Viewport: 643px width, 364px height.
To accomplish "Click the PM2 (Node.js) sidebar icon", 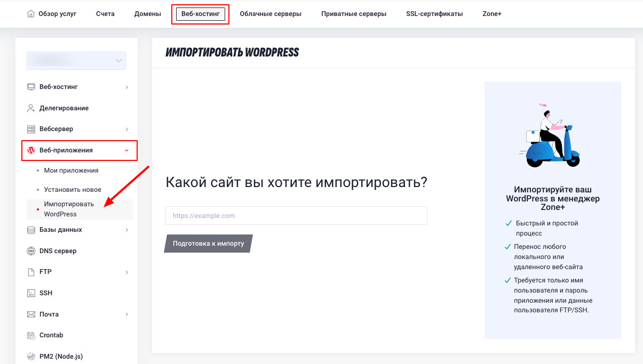I will (x=31, y=357).
